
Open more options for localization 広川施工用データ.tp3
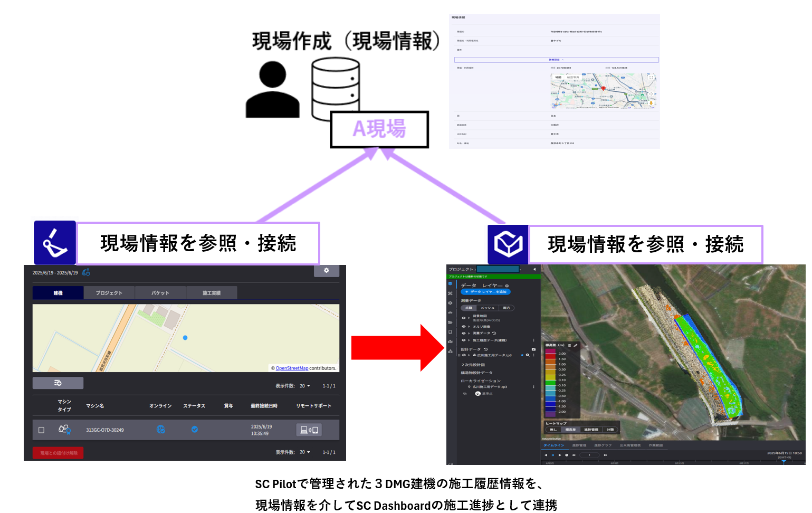pyautogui.click(x=533, y=387)
